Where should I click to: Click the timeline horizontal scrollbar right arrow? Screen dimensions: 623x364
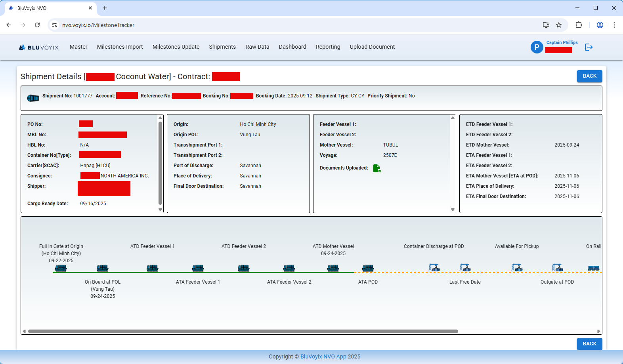[x=598, y=331]
